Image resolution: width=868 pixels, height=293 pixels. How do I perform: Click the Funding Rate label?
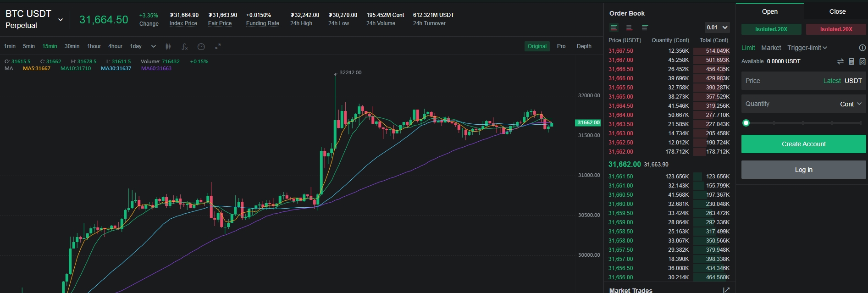(x=262, y=23)
